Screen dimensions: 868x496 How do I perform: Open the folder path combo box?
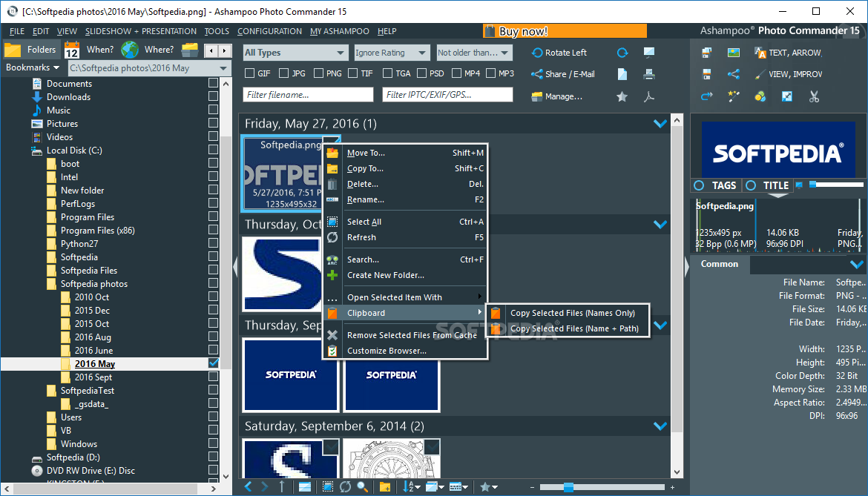pos(149,68)
